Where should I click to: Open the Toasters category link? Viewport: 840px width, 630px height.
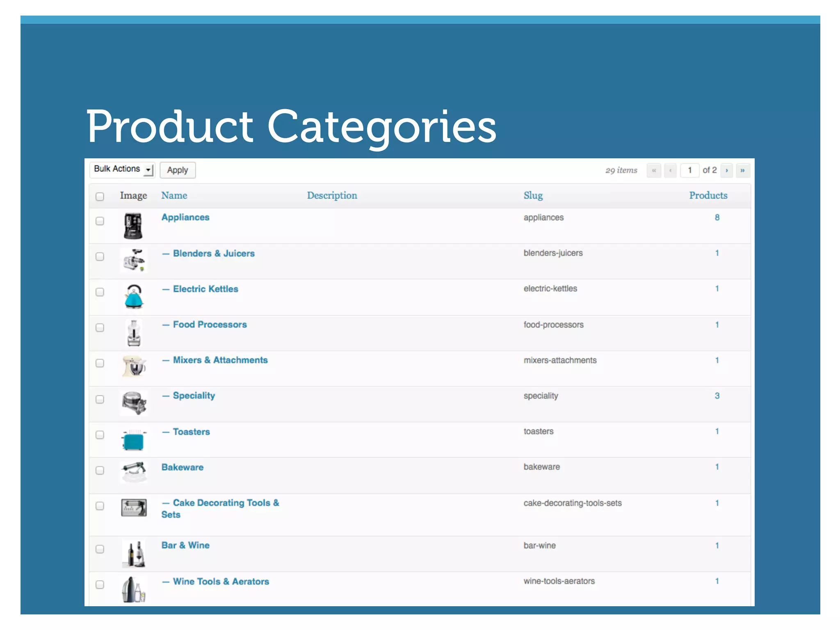[x=192, y=431]
